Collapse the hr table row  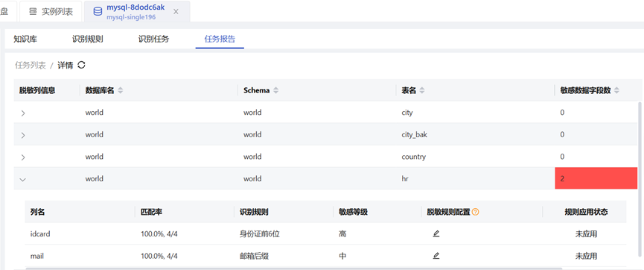23,179
